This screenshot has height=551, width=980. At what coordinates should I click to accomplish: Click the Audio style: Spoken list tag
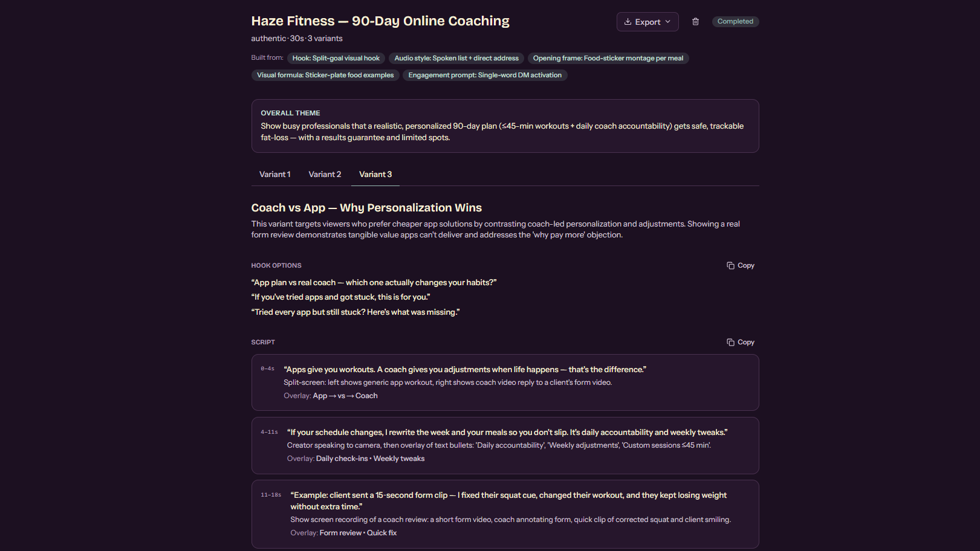(x=456, y=59)
